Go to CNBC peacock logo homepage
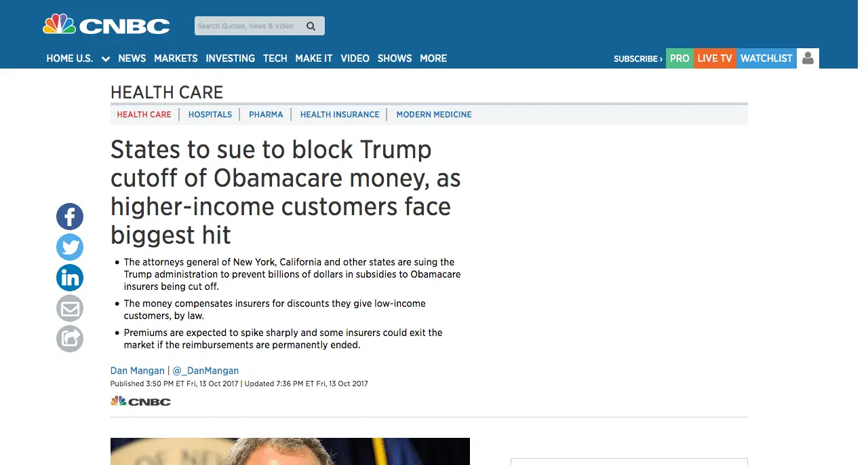Screen dimensions: 868x465 click(106, 26)
